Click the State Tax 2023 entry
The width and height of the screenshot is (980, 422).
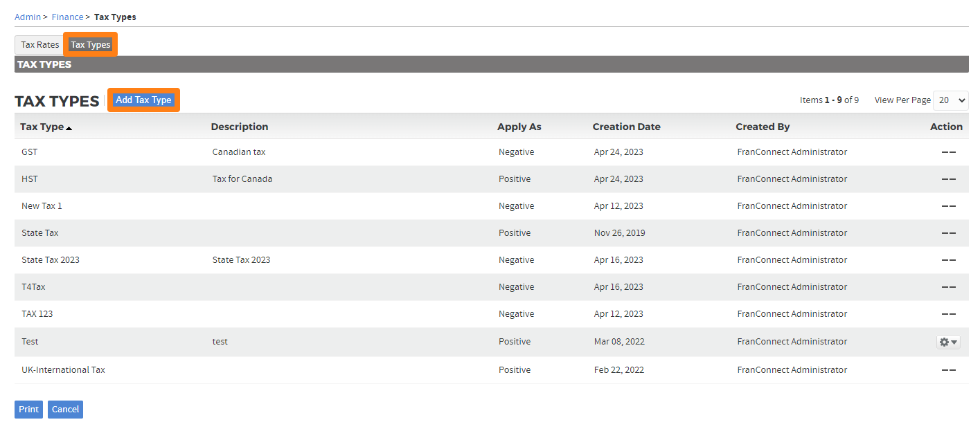click(x=51, y=260)
